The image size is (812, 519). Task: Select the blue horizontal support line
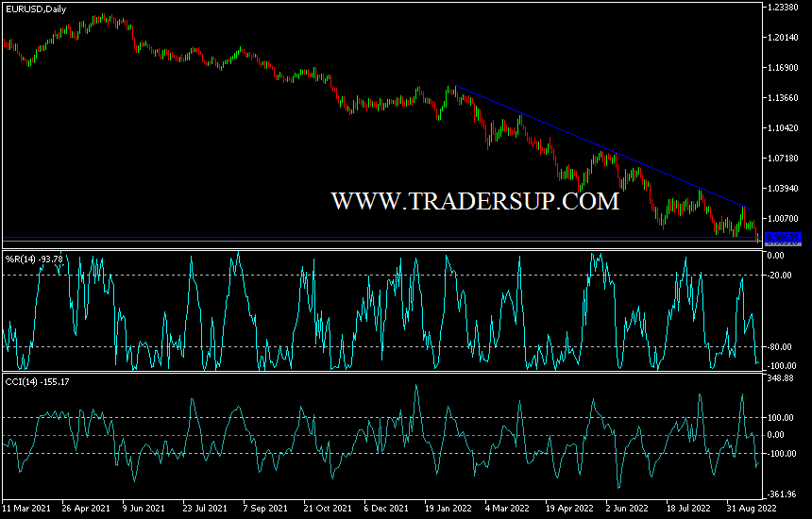click(x=382, y=238)
